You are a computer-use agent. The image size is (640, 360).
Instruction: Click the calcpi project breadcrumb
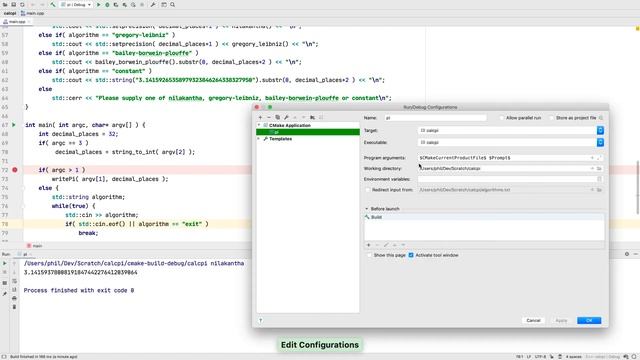tap(10, 13)
